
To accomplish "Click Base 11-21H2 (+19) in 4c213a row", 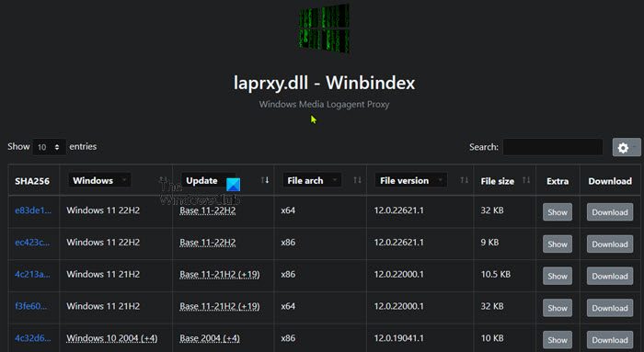I will pos(220,275).
